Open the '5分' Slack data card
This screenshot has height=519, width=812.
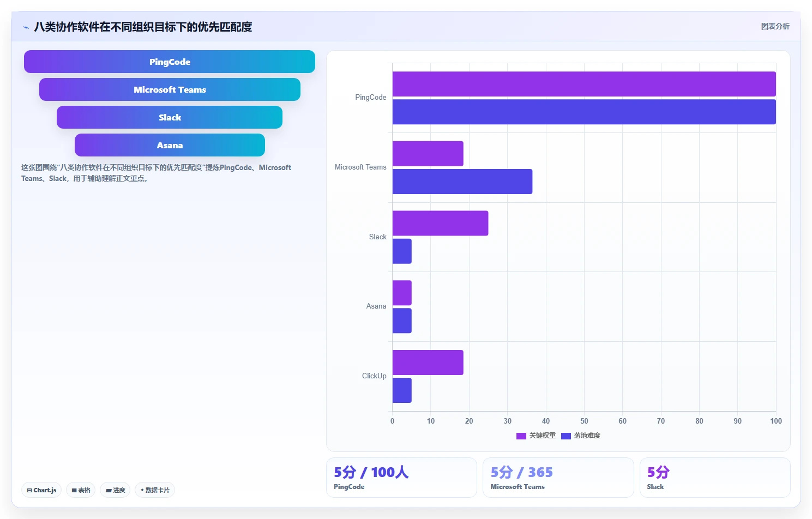[x=715, y=478]
